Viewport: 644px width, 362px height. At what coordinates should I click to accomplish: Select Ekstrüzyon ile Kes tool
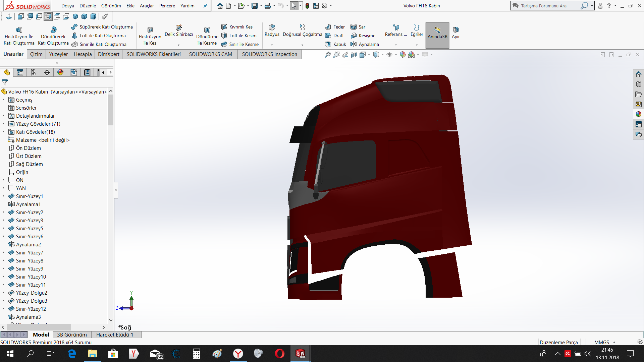tap(150, 36)
